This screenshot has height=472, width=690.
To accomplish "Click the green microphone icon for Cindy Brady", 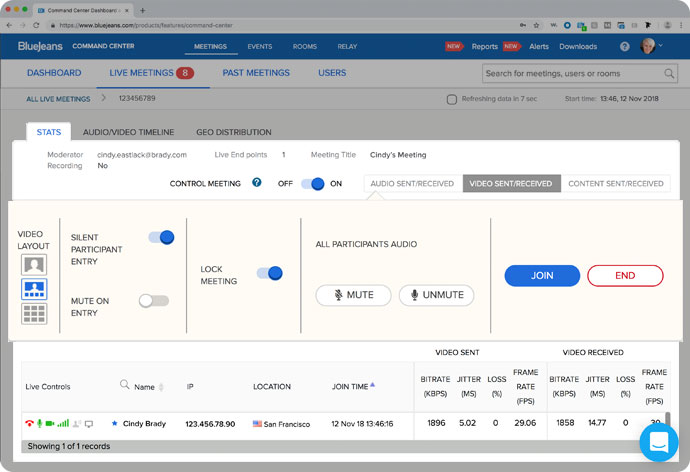I will tap(40, 424).
